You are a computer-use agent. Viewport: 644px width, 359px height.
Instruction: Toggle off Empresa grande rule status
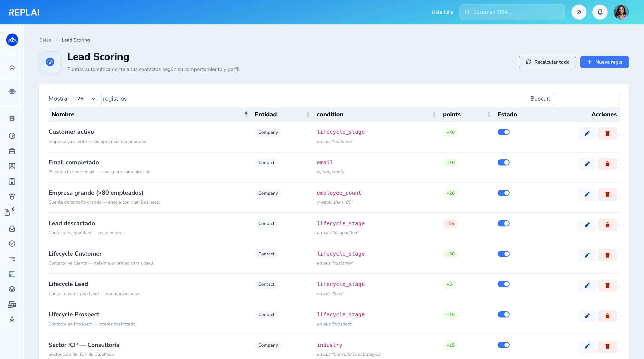503,193
